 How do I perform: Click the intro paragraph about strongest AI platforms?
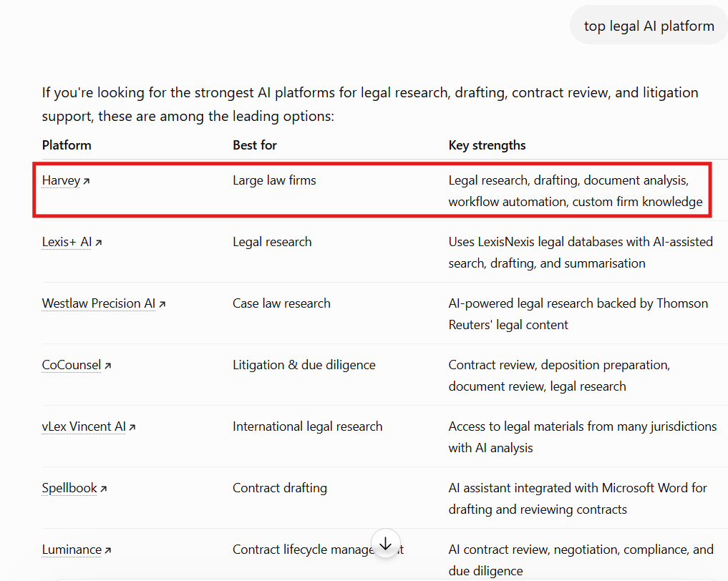tap(370, 104)
